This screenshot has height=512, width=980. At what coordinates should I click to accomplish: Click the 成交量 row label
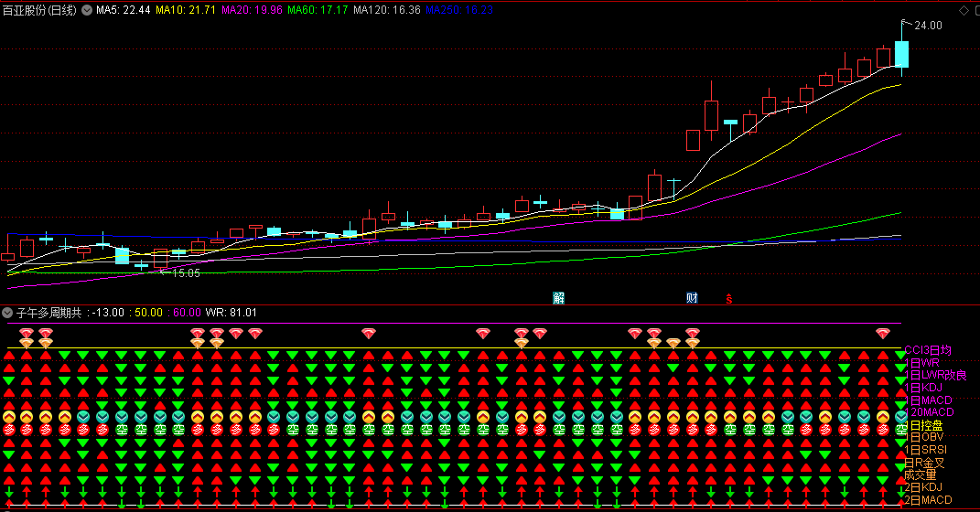[920, 475]
